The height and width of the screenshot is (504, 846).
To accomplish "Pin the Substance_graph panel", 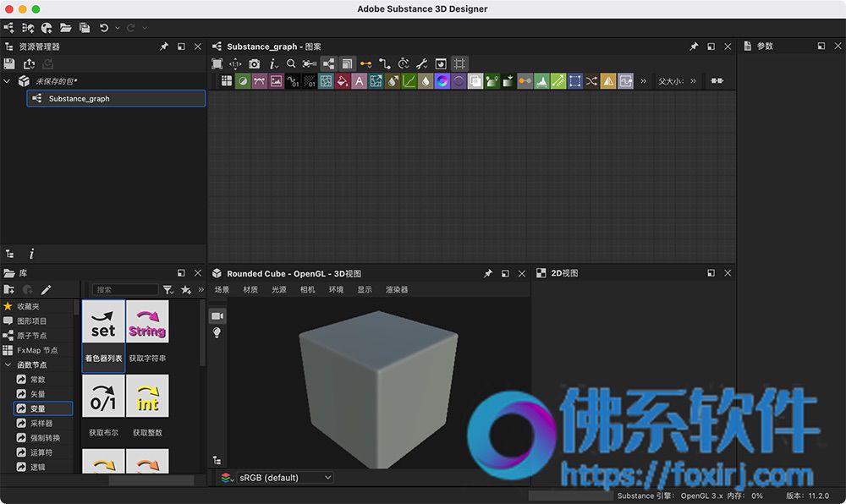I will coord(694,47).
